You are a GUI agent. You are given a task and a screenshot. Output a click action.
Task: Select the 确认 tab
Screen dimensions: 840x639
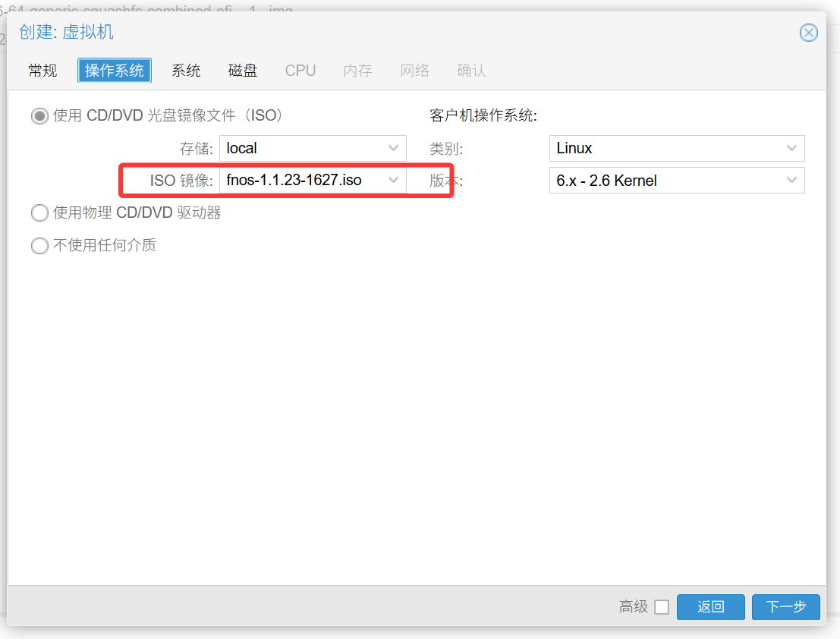point(471,71)
